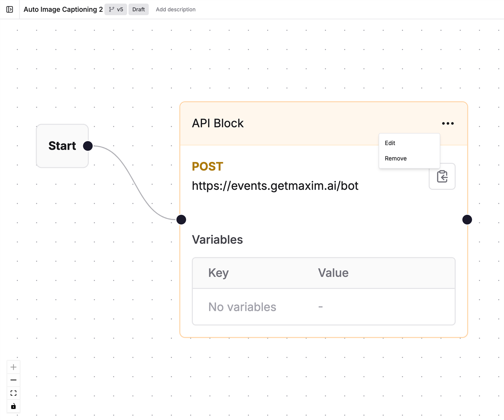Toggle the canvas lock

pyautogui.click(x=13, y=406)
